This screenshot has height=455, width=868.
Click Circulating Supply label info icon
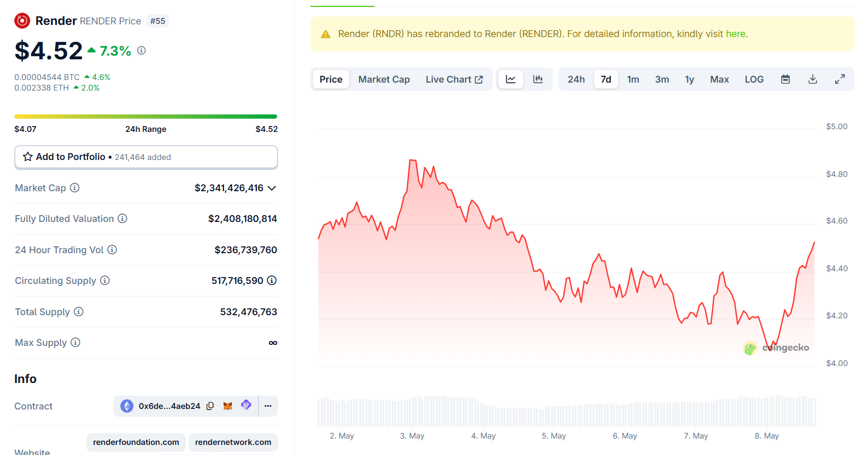(x=105, y=280)
